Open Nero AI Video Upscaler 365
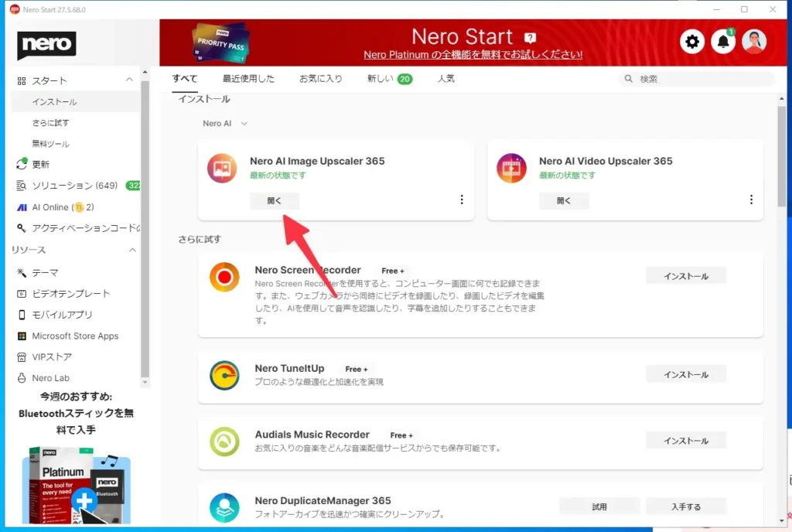 pos(564,200)
